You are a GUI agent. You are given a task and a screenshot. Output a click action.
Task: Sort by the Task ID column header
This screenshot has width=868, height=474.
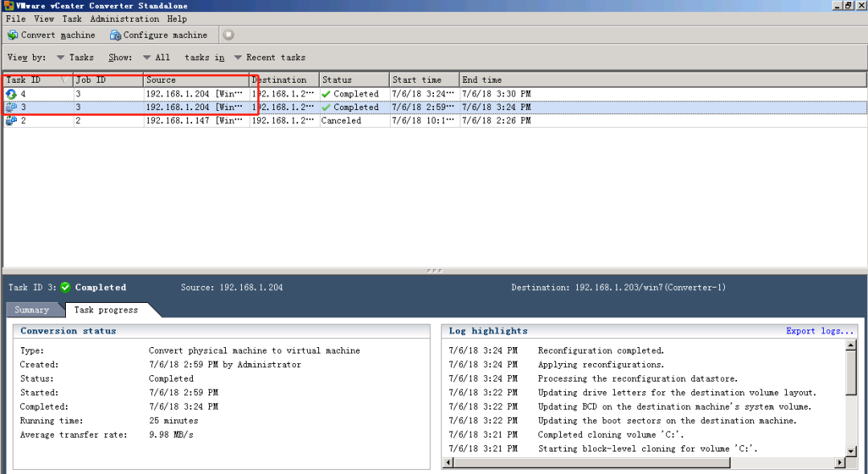(x=38, y=80)
